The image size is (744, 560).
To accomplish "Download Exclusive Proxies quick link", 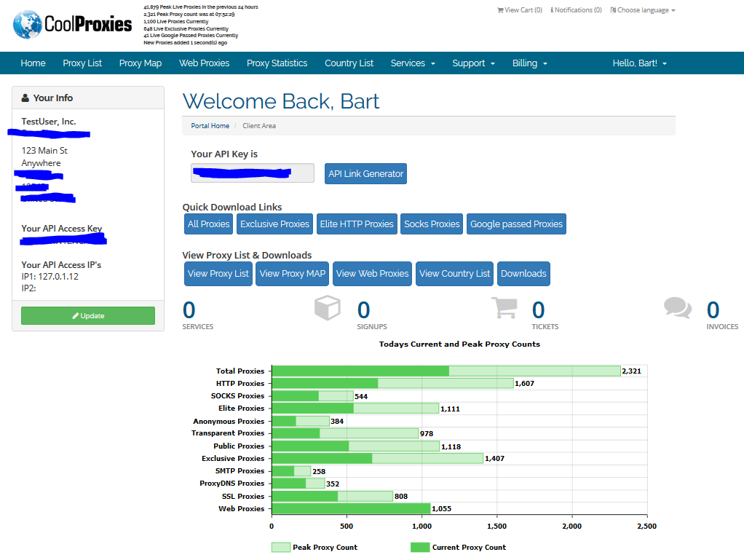I will tap(274, 224).
